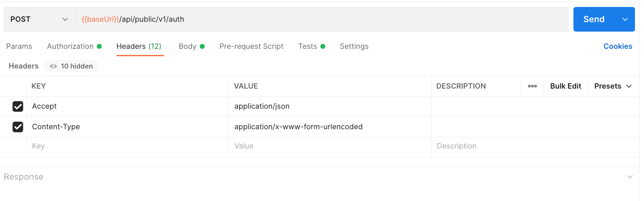Go to the Tests tab
Image resolution: width=644 pixels, height=201 pixels.
tap(308, 46)
